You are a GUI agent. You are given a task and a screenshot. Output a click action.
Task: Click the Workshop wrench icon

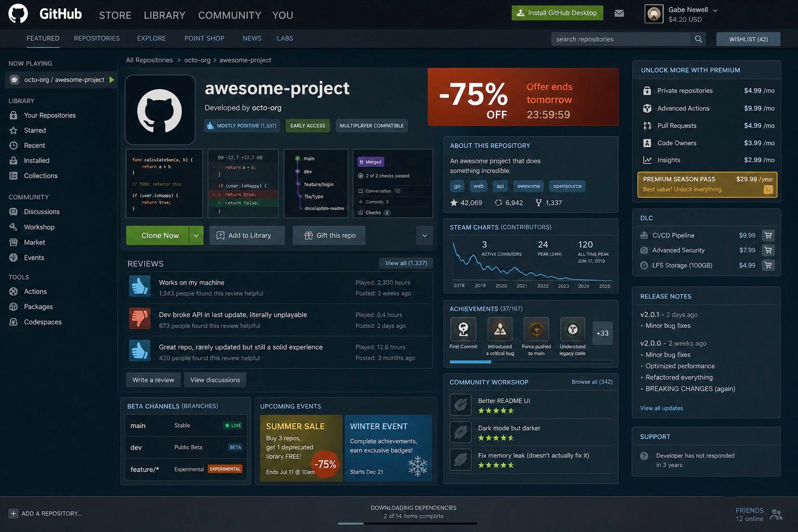click(14, 227)
